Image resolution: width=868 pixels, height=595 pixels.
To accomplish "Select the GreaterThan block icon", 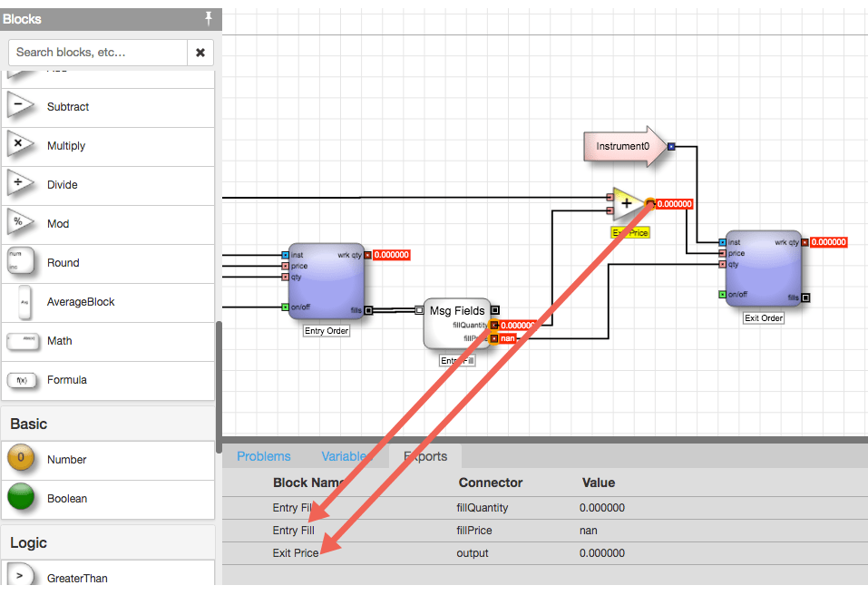I will [x=20, y=576].
